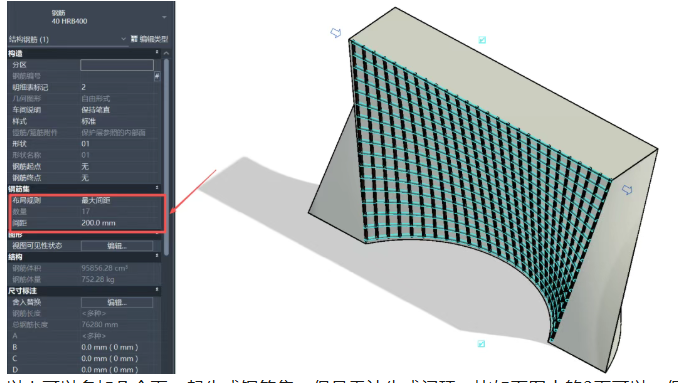Open the rebar type selector dropdown arrow
The image size is (678, 383).
pyautogui.click(x=164, y=17)
